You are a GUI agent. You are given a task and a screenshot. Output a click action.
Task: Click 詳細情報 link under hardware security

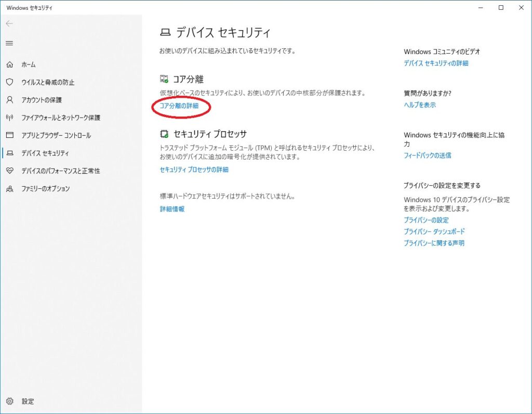[172, 209]
